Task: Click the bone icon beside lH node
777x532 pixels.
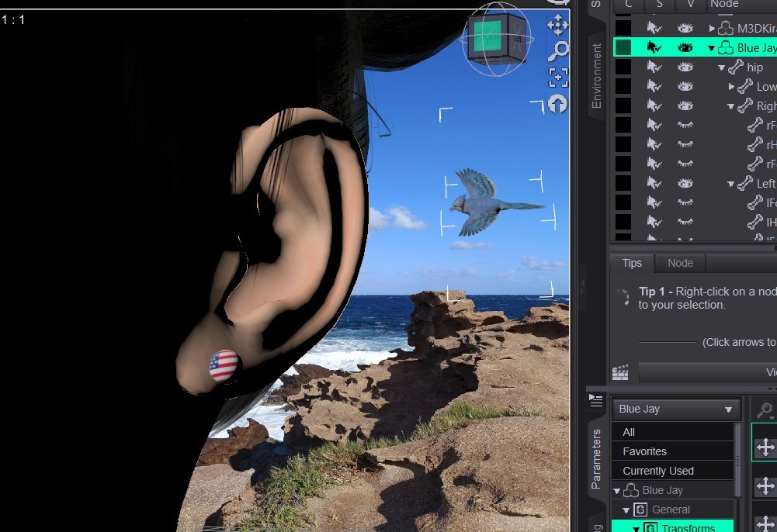Action: (755, 222)
